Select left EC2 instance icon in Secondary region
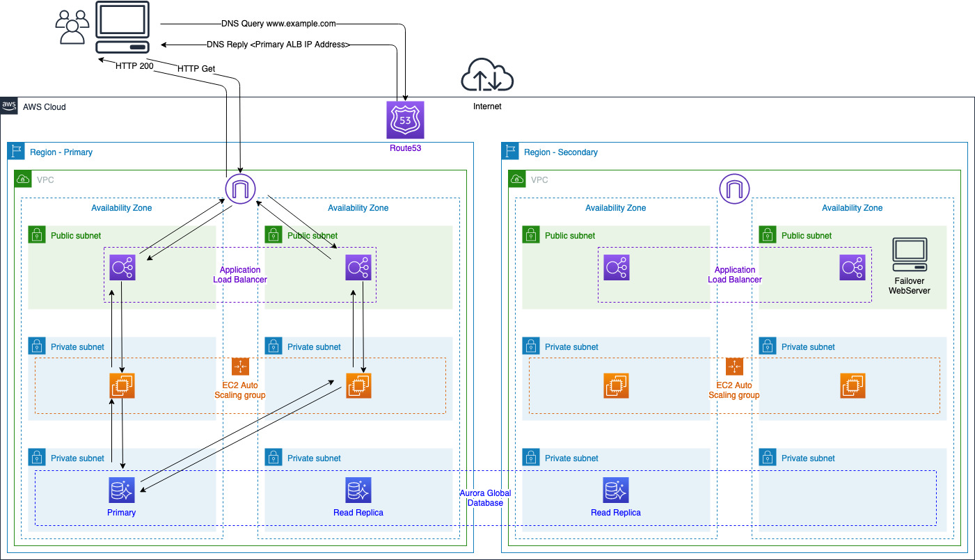This screenshot has height=560, width=975. tap(616, 385)
